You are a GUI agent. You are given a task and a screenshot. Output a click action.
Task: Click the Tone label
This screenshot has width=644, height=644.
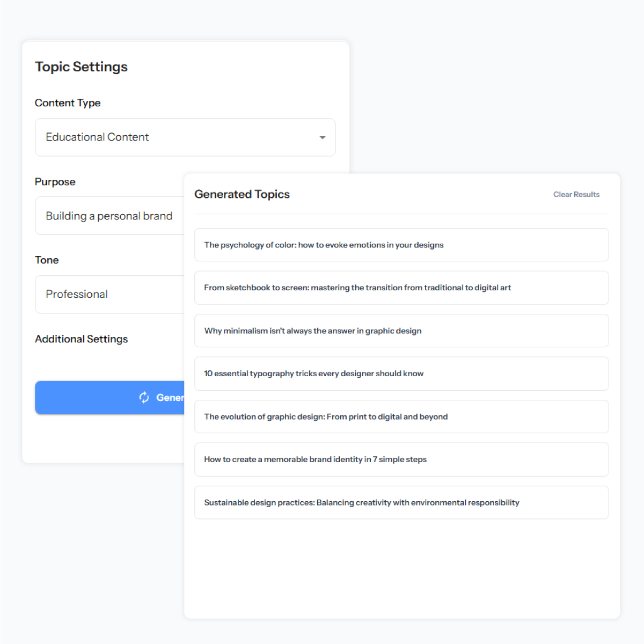pos(47,260)
